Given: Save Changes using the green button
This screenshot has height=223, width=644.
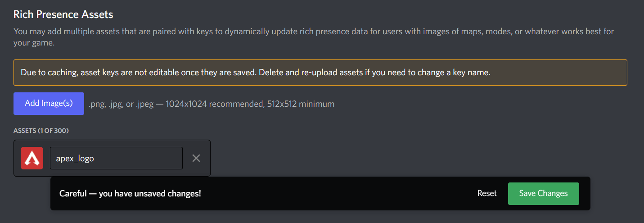Looking at the screenshot, I should [544, 194].
